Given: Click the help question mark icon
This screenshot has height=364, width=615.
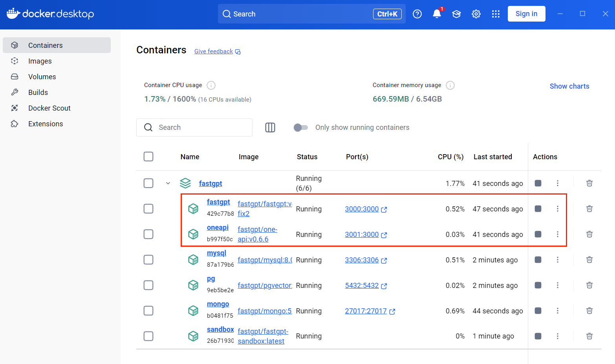Looking at the screenshot, I should click(417, 14).
